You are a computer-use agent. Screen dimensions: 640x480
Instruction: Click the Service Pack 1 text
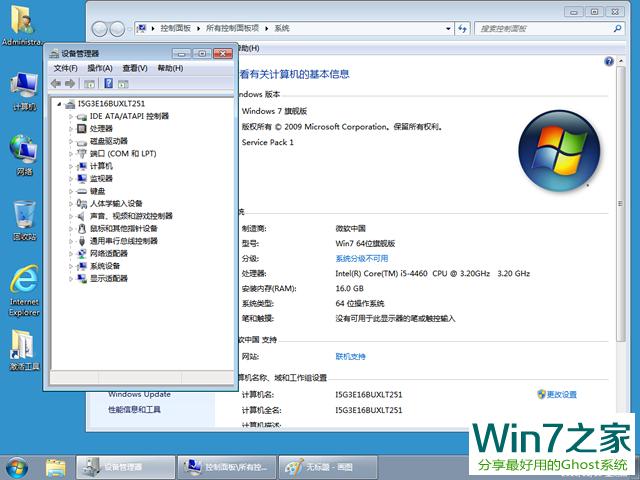pyautogui.click(x=267, y=142)
